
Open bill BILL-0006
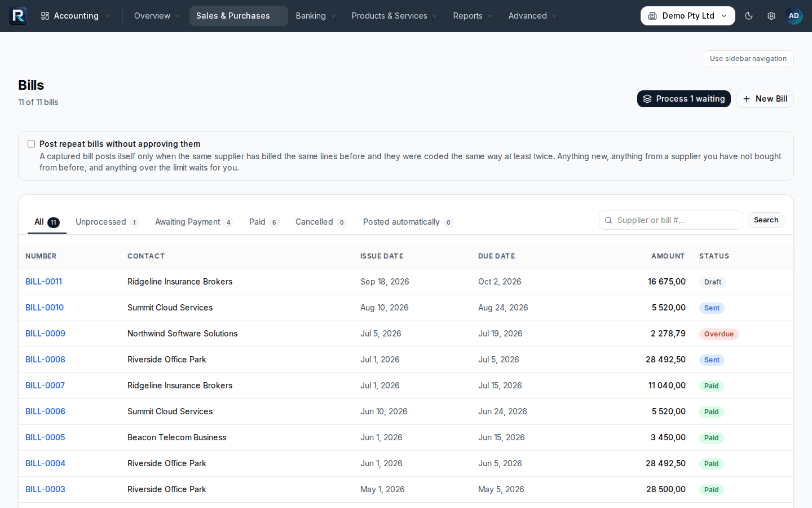pos(45,411)
